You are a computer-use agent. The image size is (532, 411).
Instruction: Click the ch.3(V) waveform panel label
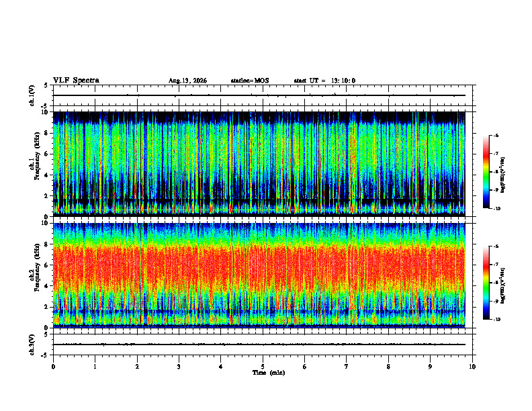tap(32, 345)
